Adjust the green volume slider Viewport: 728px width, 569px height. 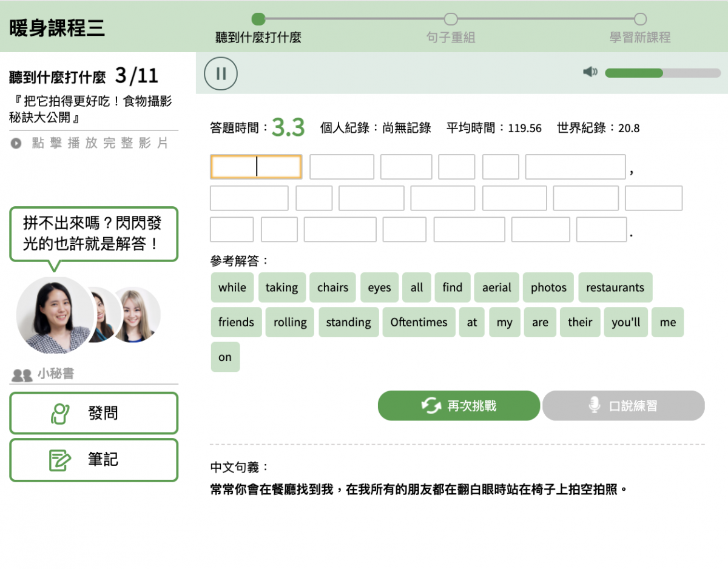[x=662, y=73]
